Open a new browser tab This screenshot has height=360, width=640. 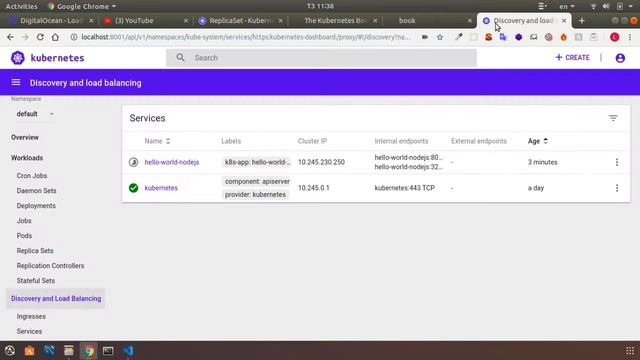(x=582, y=20)
